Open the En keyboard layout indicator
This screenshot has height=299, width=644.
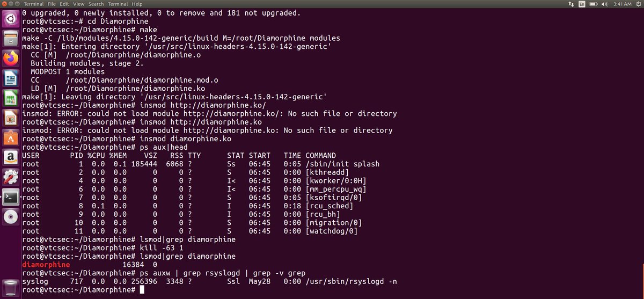[x=582, y=4]
